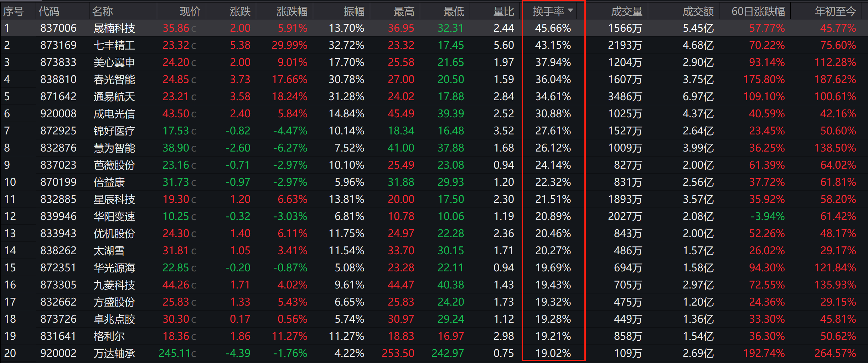Select stock 卓兆点胶

click(x=114, y=319)
